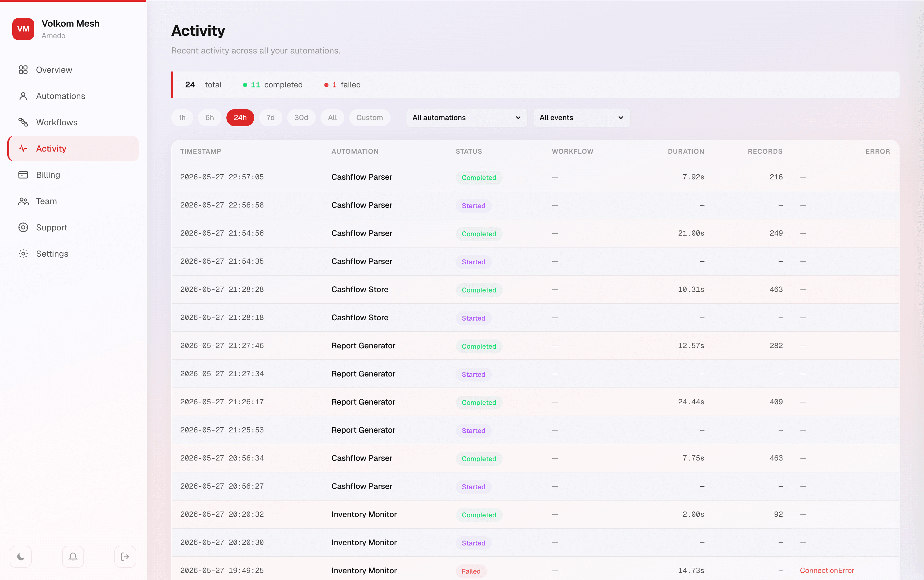Click the Settings gear icon
This screenshot has height=580, width=924.
(23, 254)
